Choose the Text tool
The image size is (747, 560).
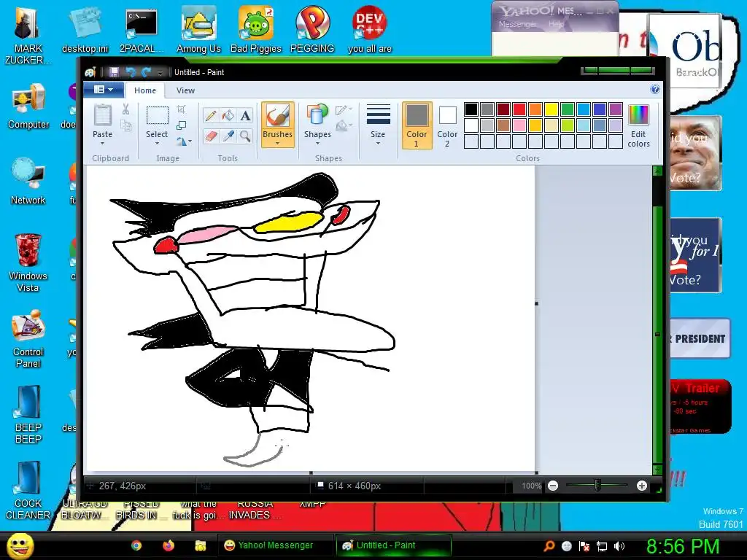coord(245,116)
